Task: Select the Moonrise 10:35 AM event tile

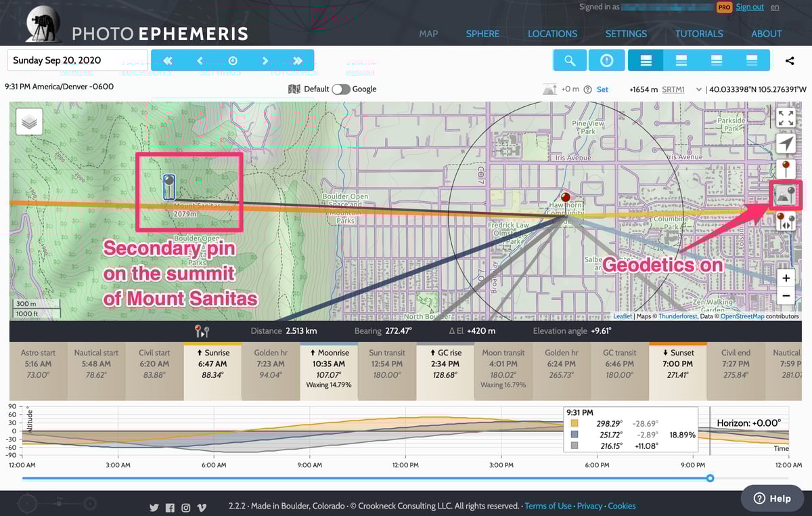Action: click(x=329, y=370)
